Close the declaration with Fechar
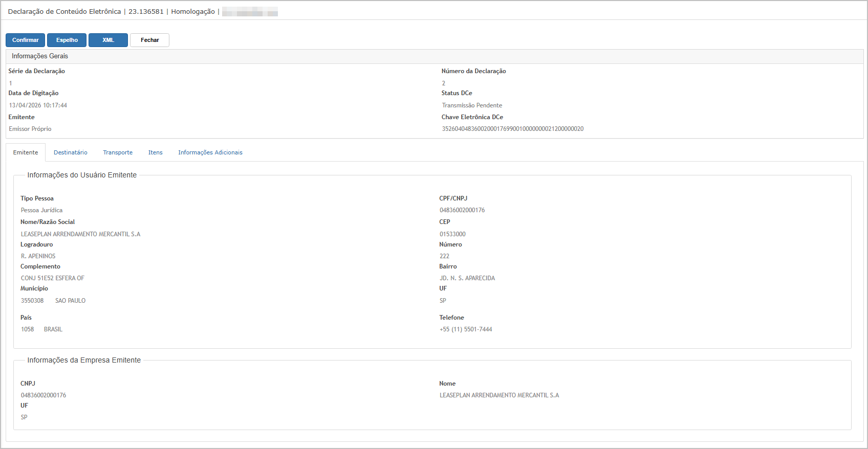 [x=149, y=40]
